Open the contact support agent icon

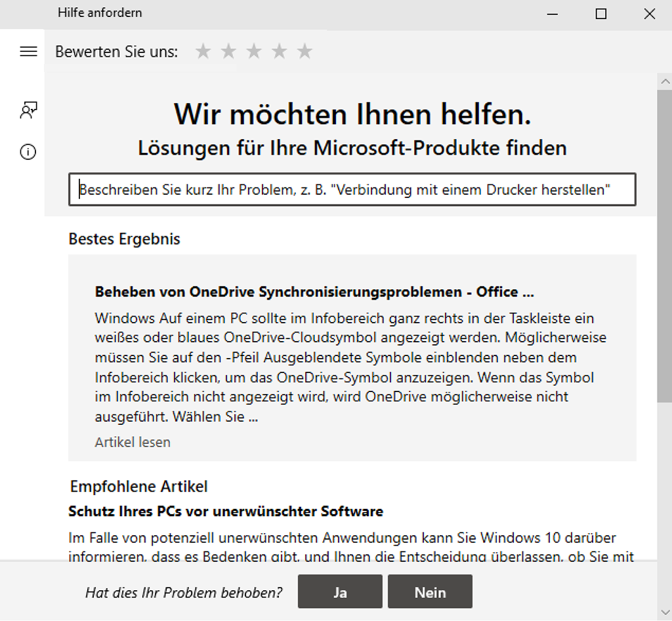pyautogui.click(x=28, y=110)
